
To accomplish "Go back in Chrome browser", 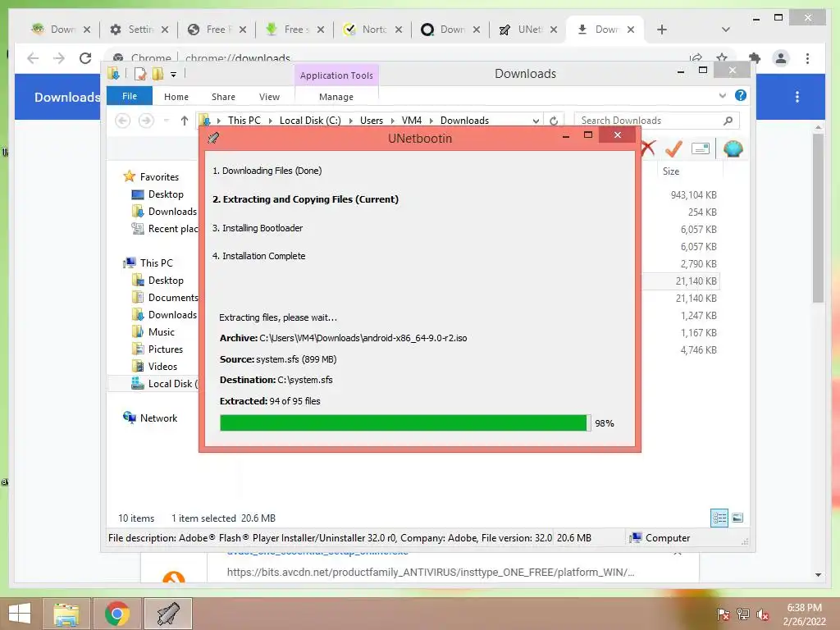I will pos(33,58).
